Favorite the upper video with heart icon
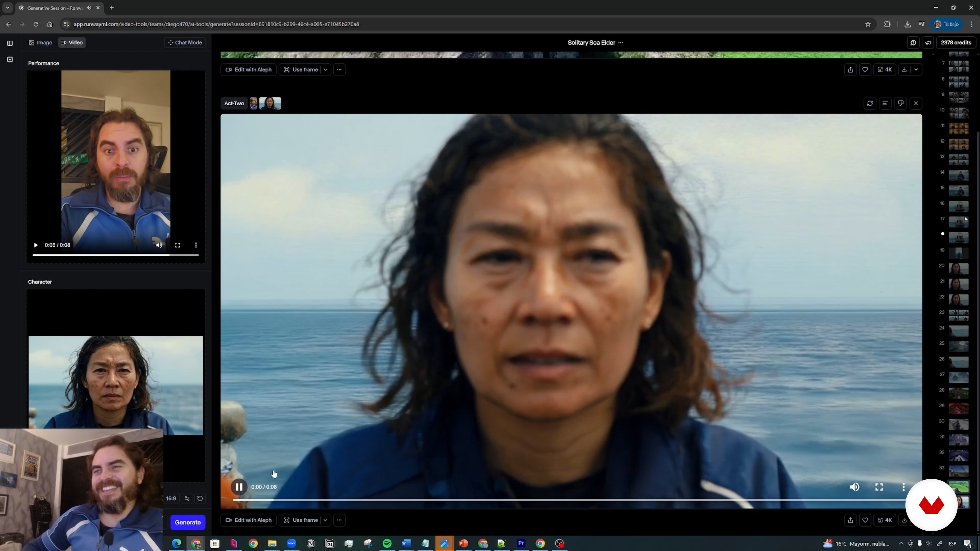This screenshot has width=980, height=551. click(865, 70)
